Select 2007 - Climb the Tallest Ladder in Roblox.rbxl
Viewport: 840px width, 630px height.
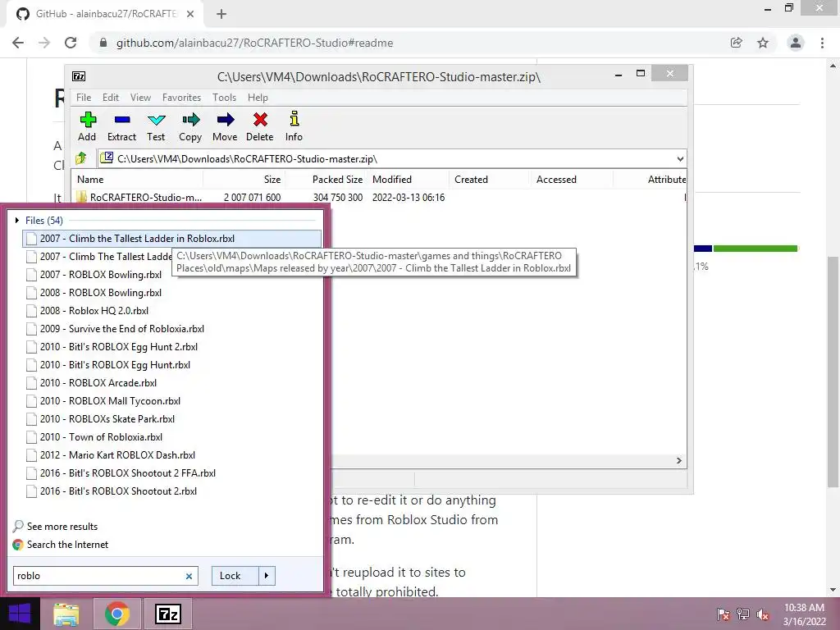(172, 239)
